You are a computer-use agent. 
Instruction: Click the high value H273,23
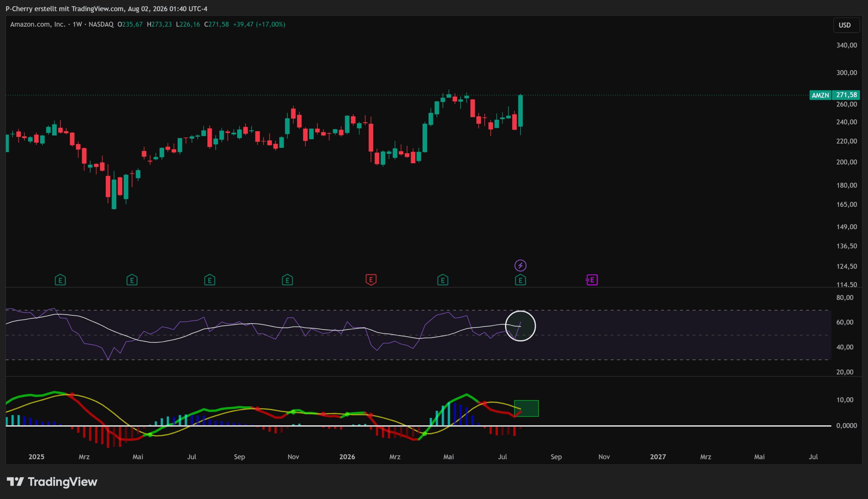[159, 24]
